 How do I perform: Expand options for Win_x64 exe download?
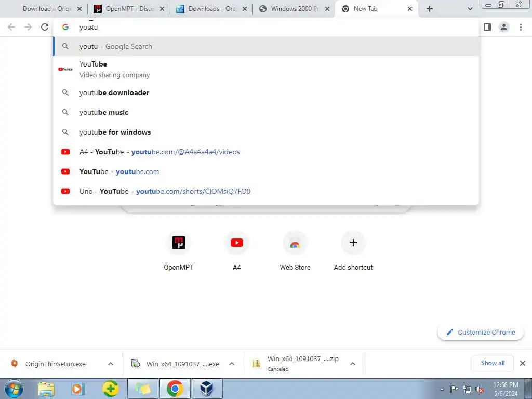coord(232,364)
